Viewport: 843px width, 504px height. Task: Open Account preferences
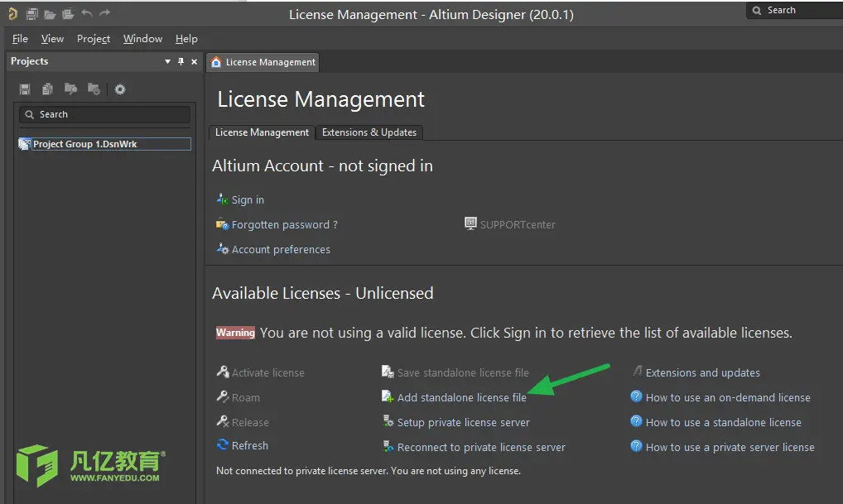tap(281, 249)
